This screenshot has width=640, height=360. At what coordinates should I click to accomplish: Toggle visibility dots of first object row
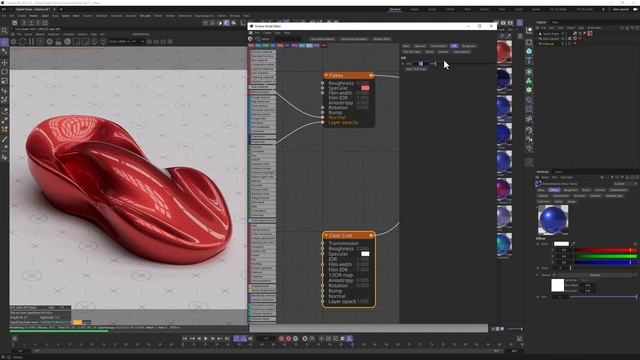(x=566, y=33)
